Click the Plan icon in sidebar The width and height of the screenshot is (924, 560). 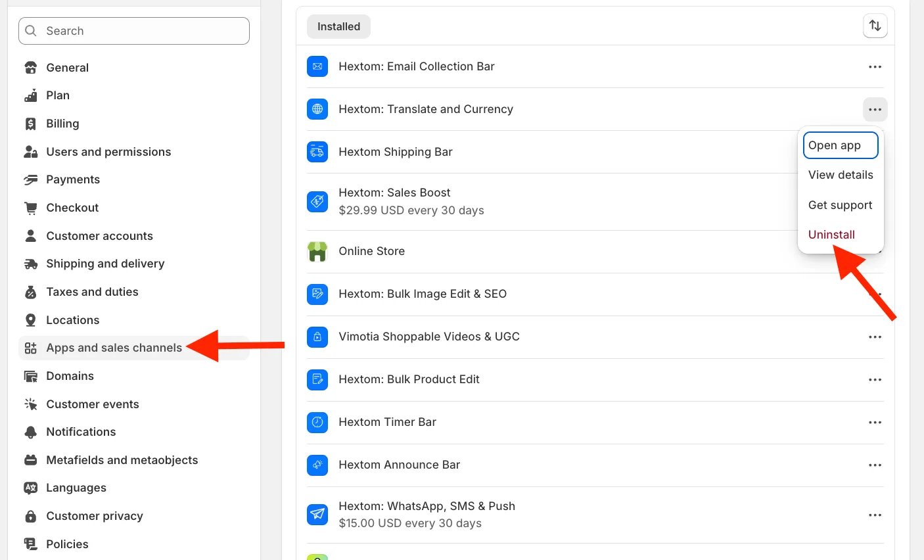pos(31,95)
